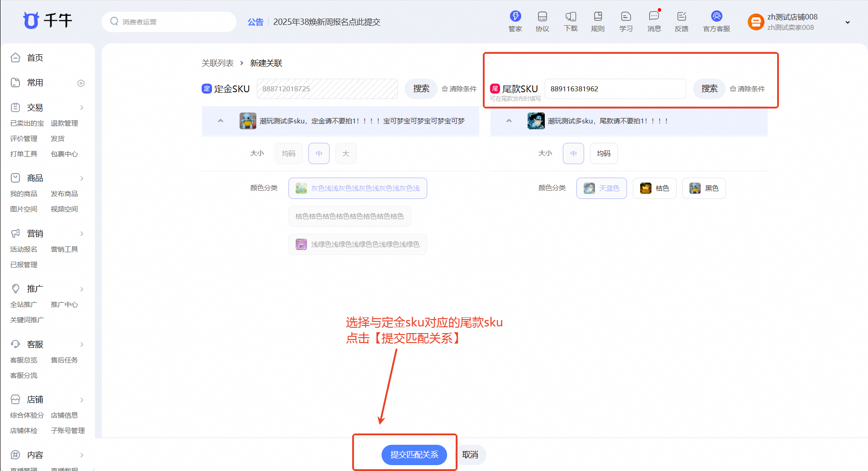Select deposit size option 大
Image resolution: width=868 pixels, height=471 pixels.
click(x=346, y=154)
